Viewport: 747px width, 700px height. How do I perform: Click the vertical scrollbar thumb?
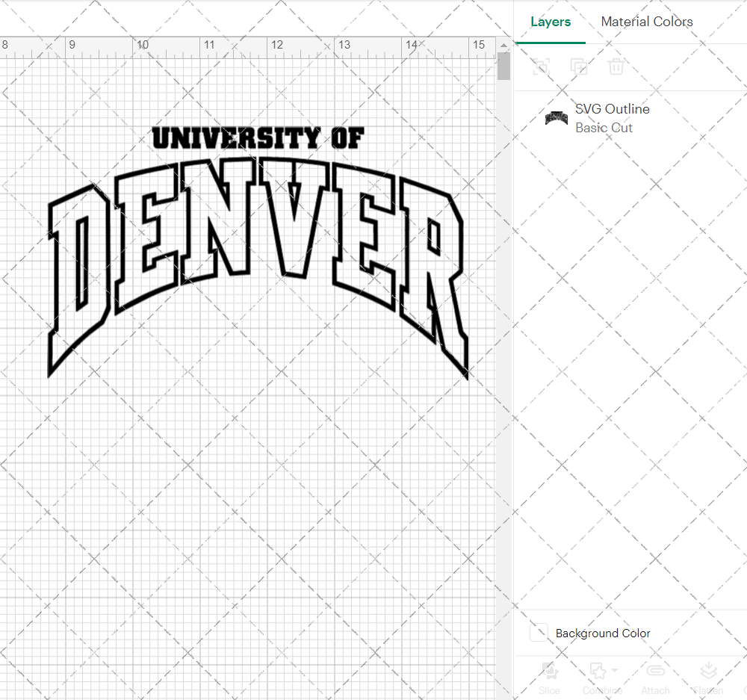[x=503, y=66]
